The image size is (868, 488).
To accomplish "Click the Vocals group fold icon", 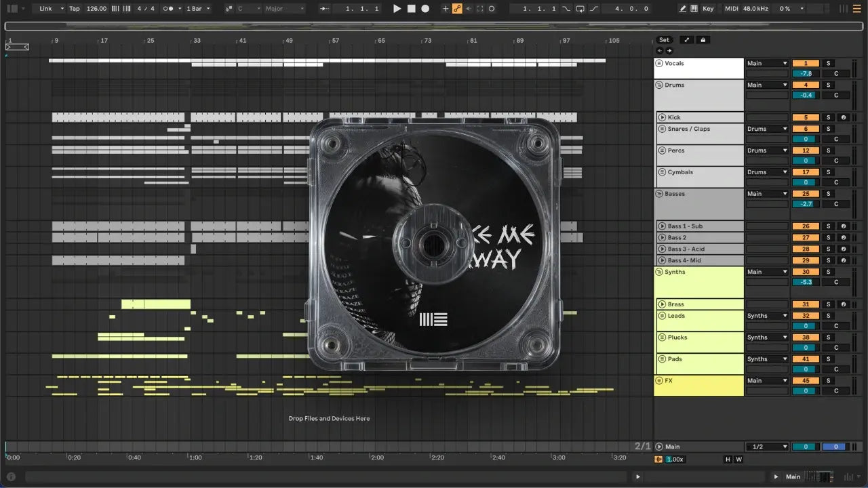I will coord(659,63).
